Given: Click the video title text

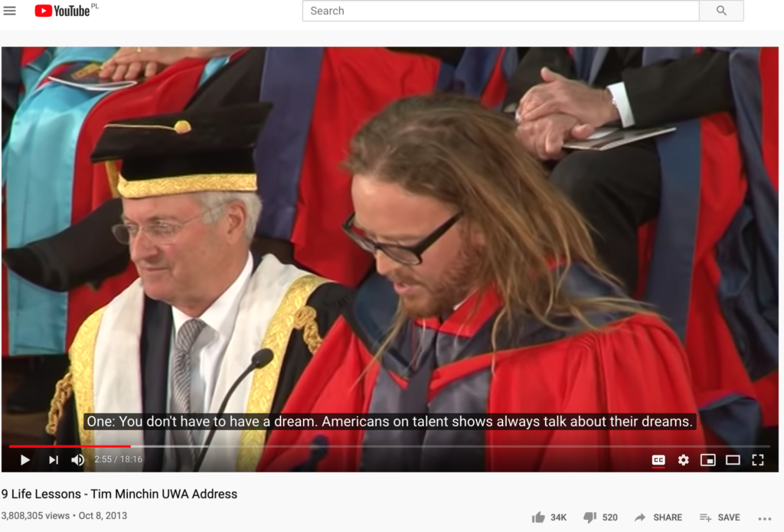Looking at the screenshot, I should point(119,494).
